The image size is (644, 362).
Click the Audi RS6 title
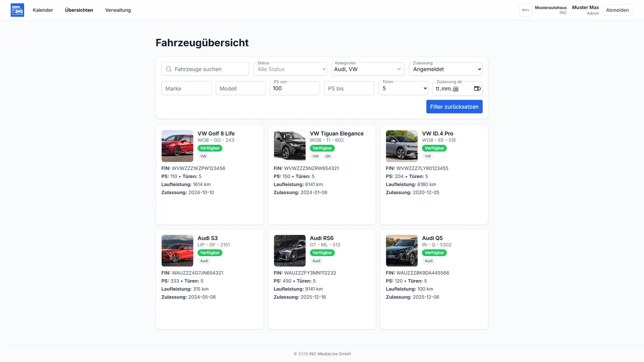click(x=322, y=238)
